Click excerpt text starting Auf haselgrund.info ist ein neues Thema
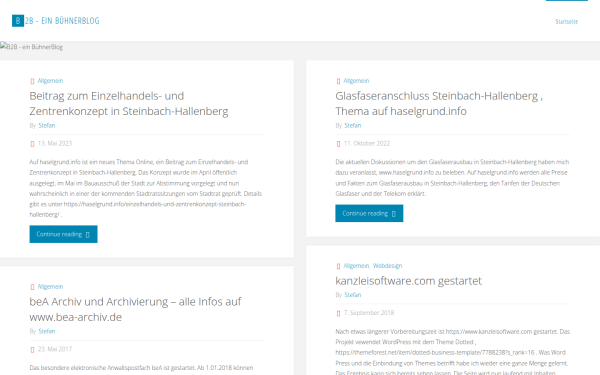This screenshot has height=375, width=600. click(146, 188)
